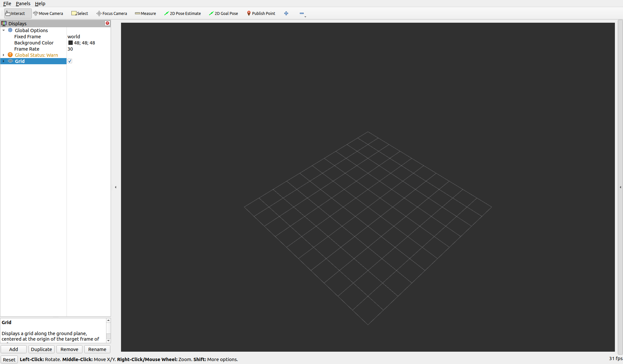Screen dimensions: 623x364
Task: Click the blue plus add-tool icon
Action: (286, 13)
